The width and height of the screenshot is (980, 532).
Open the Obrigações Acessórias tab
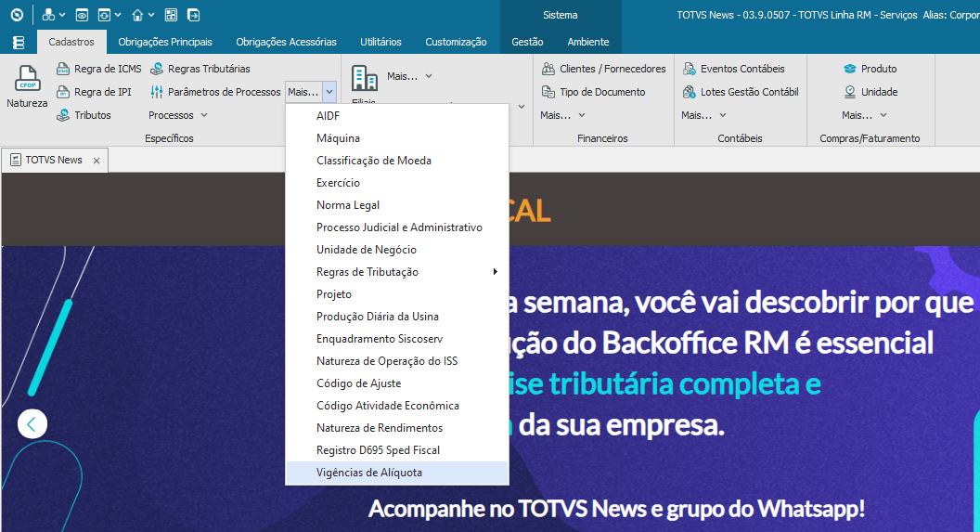[x=286, y=42]
